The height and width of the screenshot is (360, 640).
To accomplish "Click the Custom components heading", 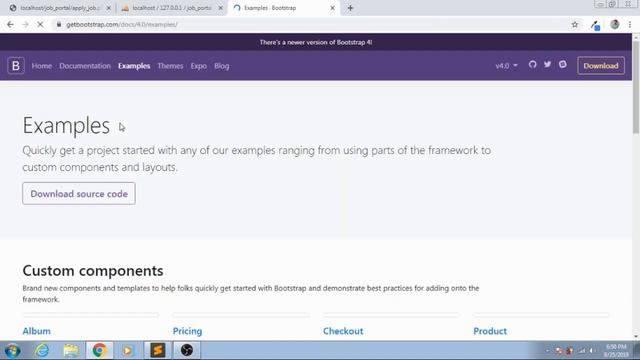I will [x=93, y=271].
